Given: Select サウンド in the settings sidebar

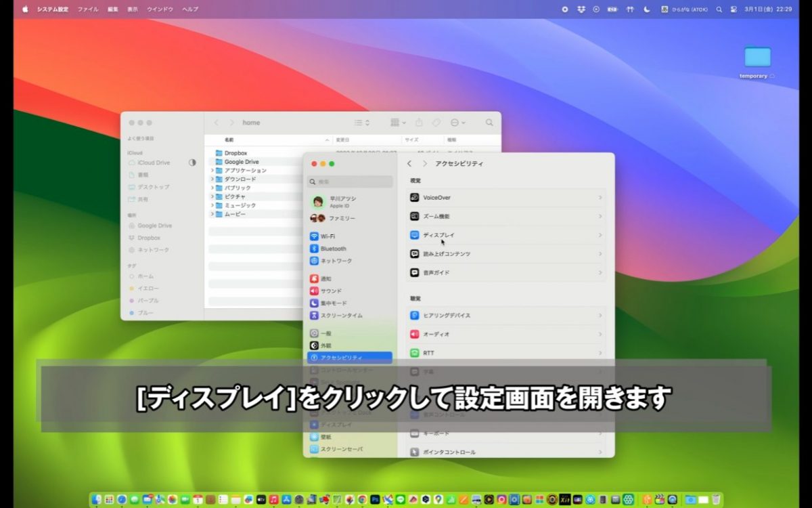Looking at the screenshot, I should point(350,291).
